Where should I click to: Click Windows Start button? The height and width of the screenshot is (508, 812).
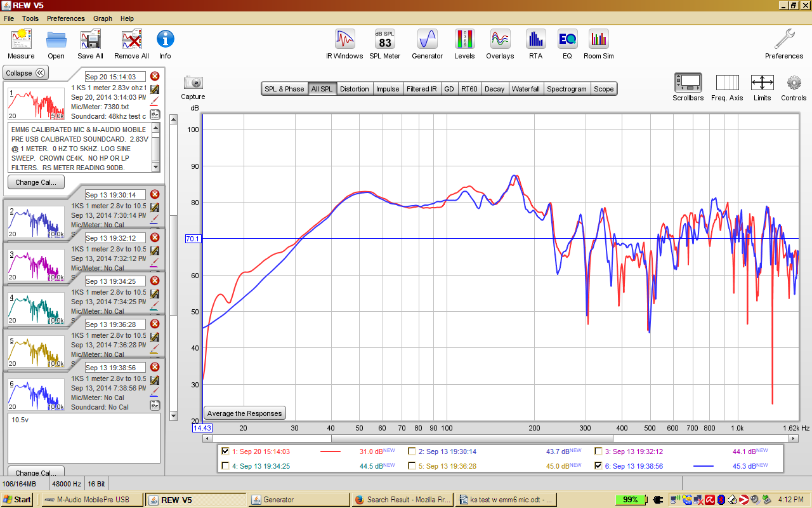(16, 500)
